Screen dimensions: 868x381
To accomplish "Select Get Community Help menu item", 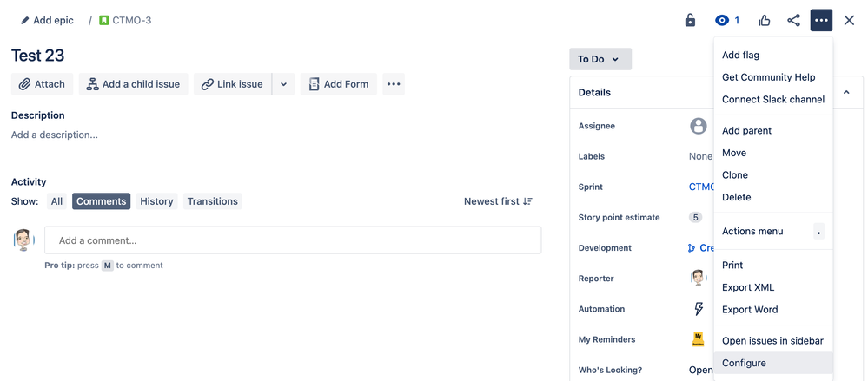I will [x=773, y=77].
